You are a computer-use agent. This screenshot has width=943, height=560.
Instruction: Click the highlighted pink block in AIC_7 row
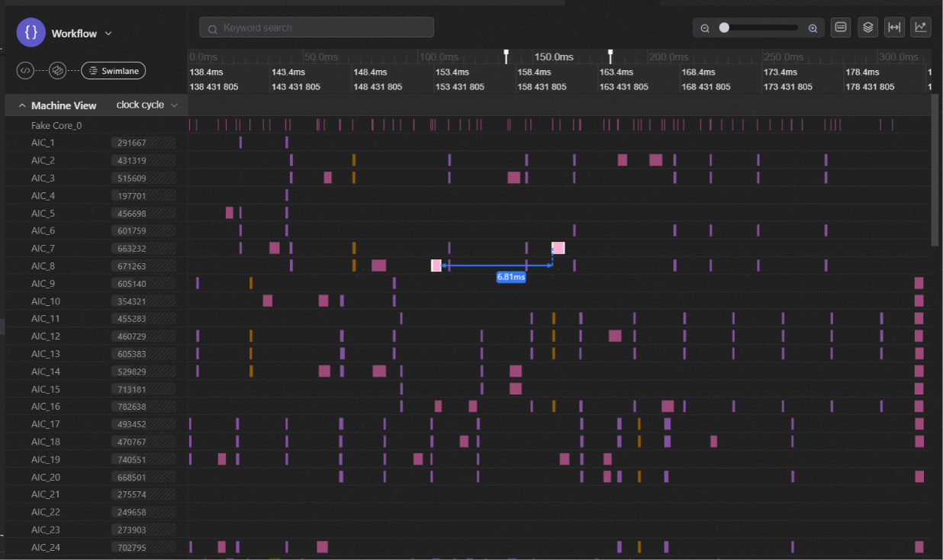(x=558, y=248)
